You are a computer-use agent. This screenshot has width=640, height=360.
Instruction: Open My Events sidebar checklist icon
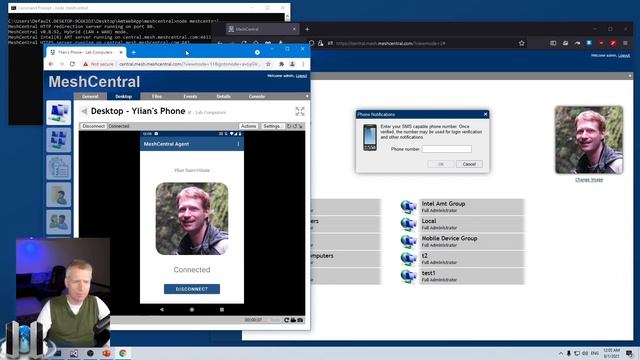pos(58,167)
